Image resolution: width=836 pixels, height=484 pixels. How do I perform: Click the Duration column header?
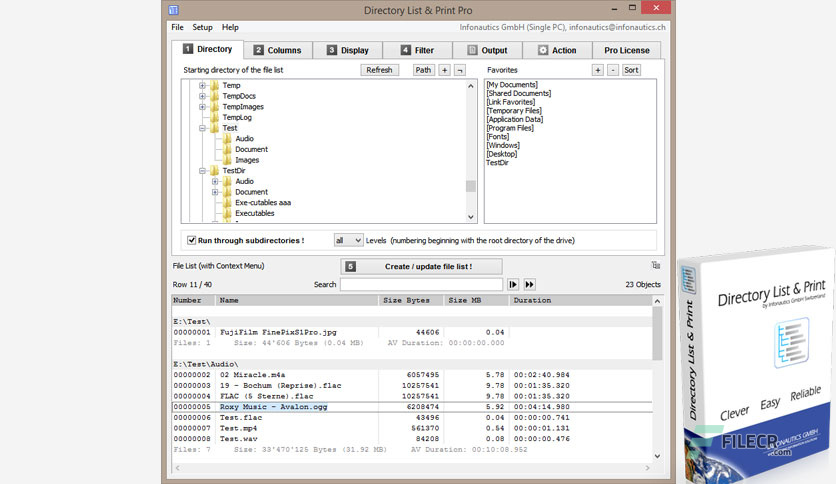[x=580, y=301]
